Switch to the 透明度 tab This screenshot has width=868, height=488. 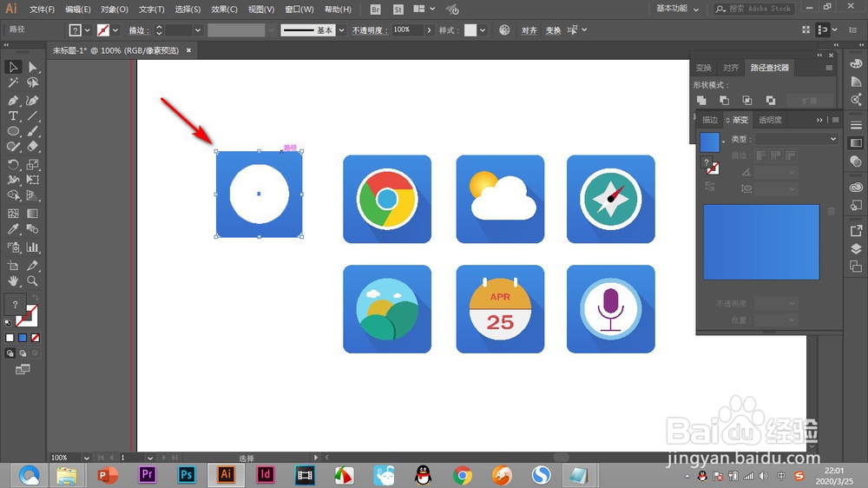[770, 120]
